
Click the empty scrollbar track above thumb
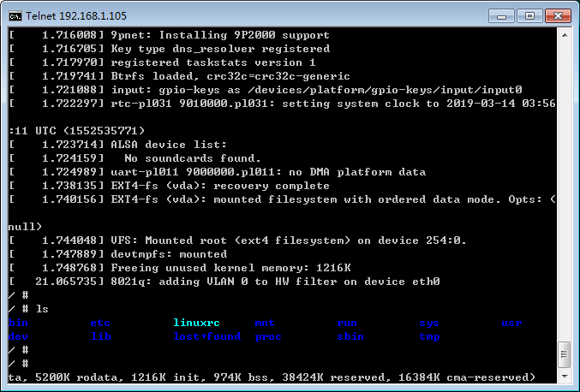564,188
